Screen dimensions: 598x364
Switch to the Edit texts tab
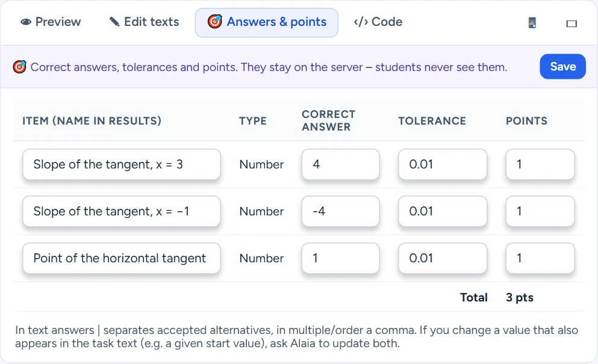[144, 22]
